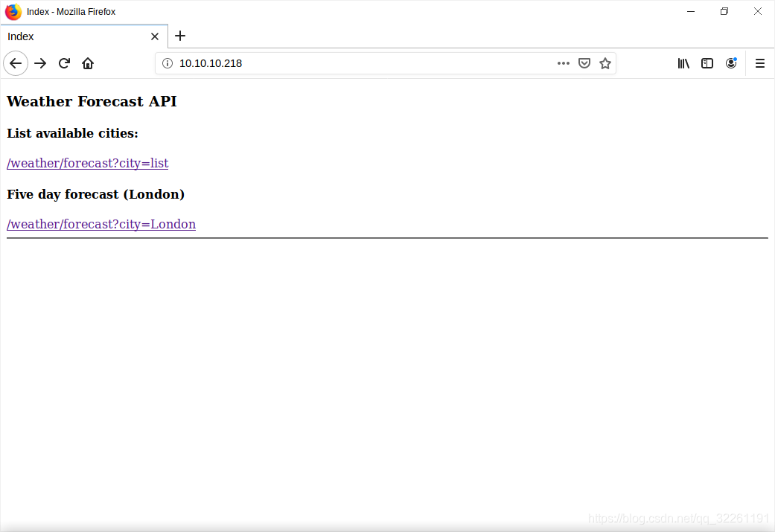This screenshot has width=775, height=532.
Task: Toggle the sidebar view
Action: 707,63
